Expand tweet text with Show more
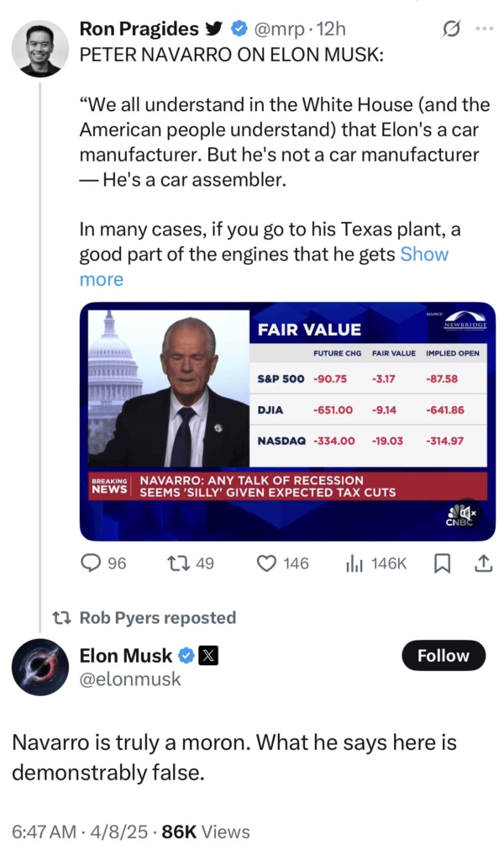Image resolution: width=504 pixels, height=861 pixels. (423, 254)
